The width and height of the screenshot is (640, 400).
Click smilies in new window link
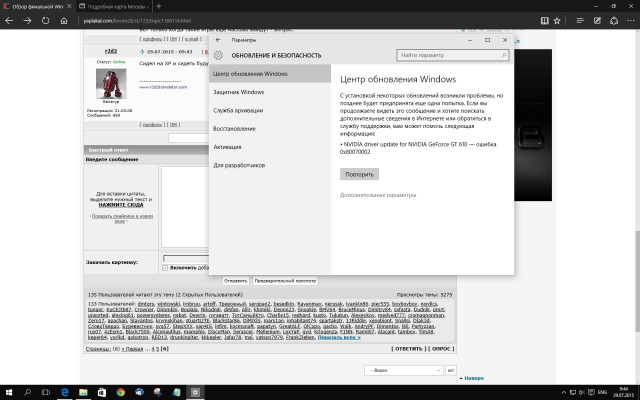(x=122, y=218)
